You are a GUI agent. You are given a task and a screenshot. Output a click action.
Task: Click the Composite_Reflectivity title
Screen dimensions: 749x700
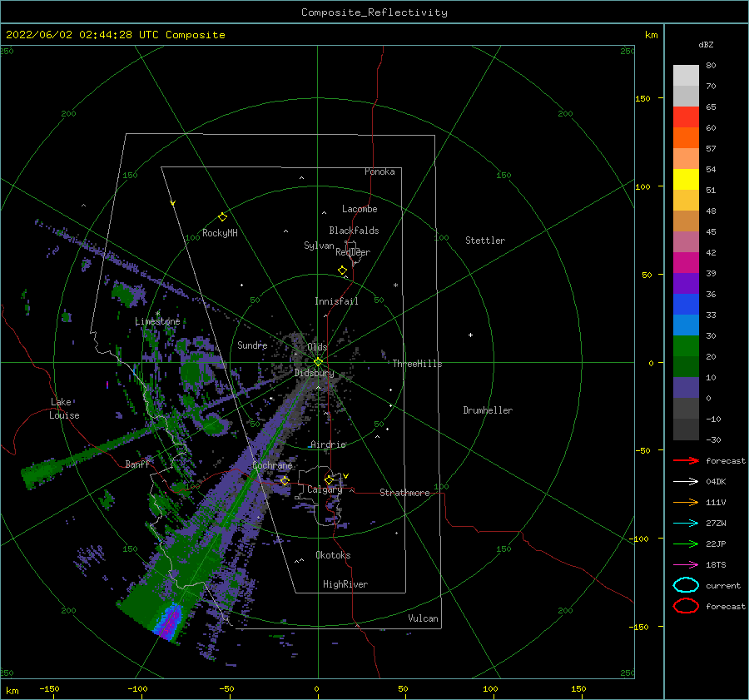click(x=374, y=12)
